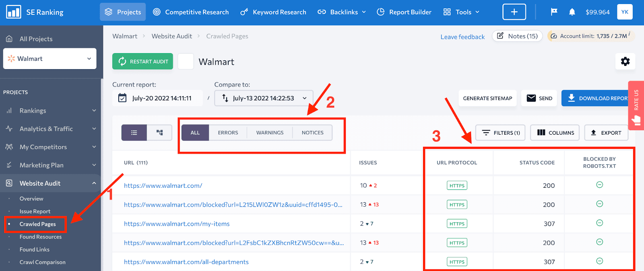Click the plus add button in header
644x271 pixels.
[514, 12]
